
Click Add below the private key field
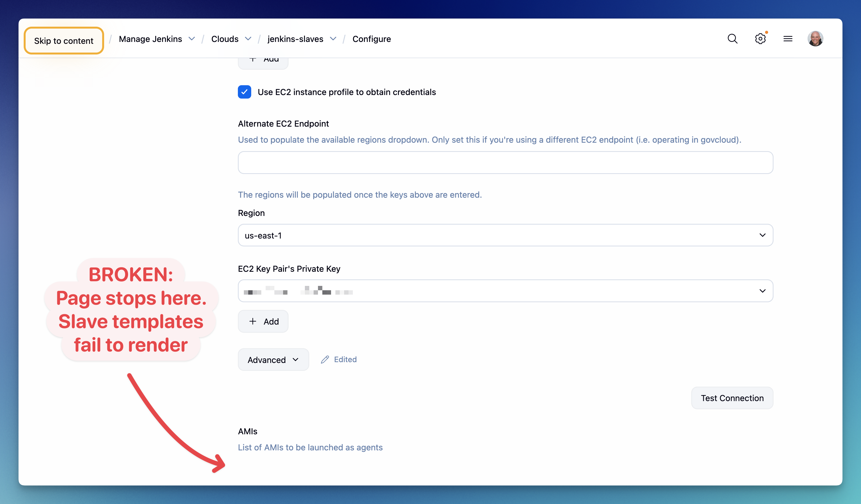[263, 321]
